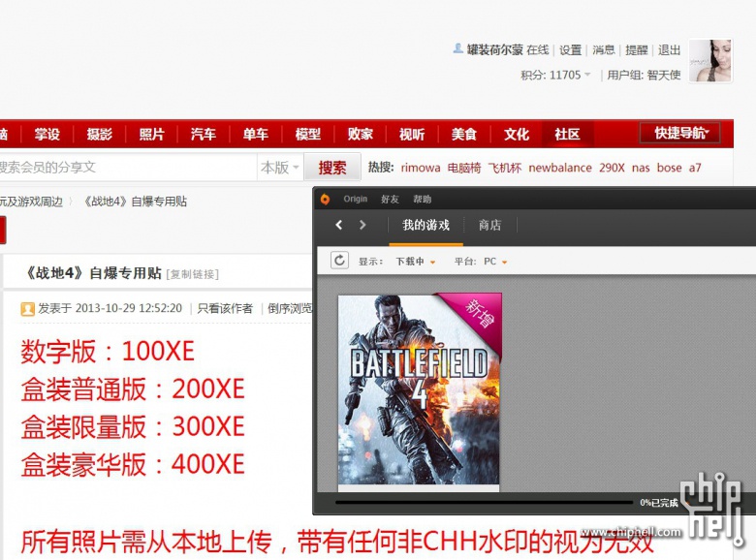Click hot search term nas
This screenshot has height=560, width=756.
click(x=641, y=168)
